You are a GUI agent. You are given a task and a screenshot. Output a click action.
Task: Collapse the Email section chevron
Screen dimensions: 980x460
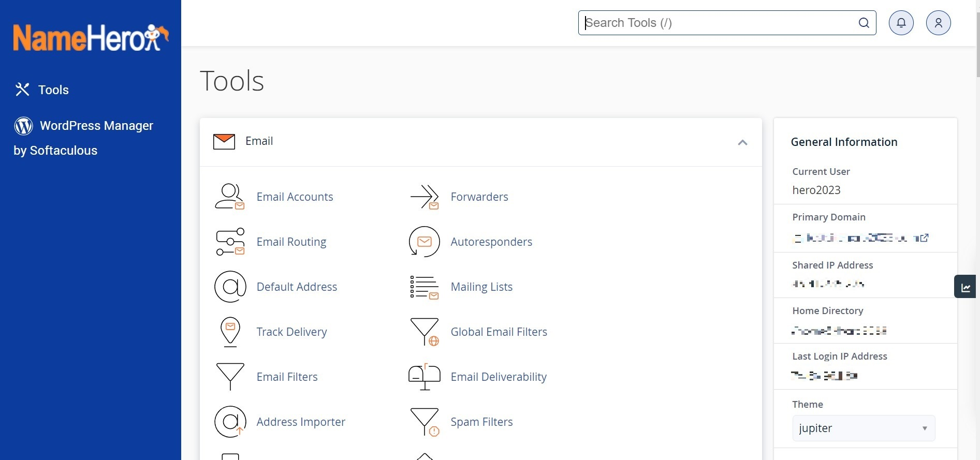click(742, 142)
